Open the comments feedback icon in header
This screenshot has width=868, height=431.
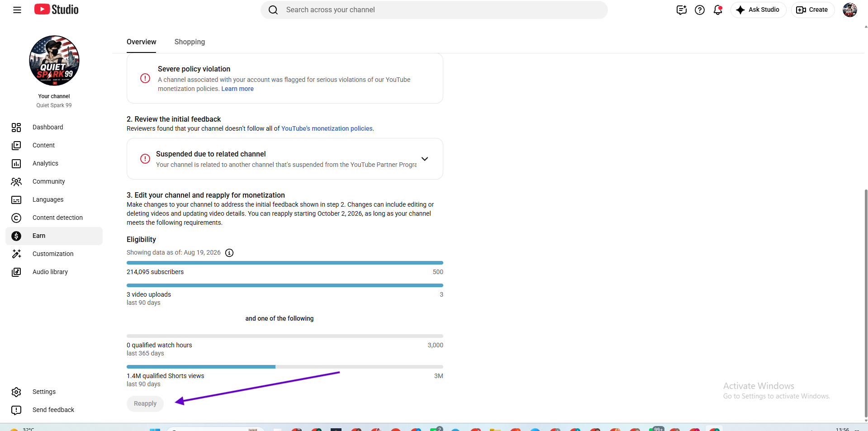[681, 10]
